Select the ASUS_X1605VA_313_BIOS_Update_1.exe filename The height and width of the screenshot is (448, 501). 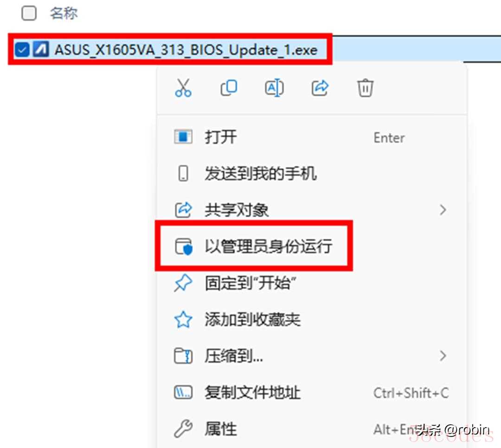186,50
